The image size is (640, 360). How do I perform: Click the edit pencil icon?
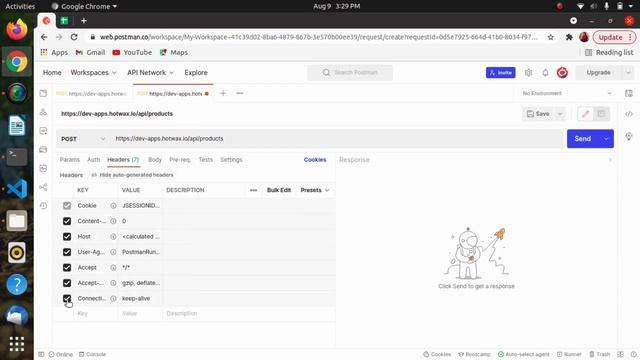(x=585, y=114)
